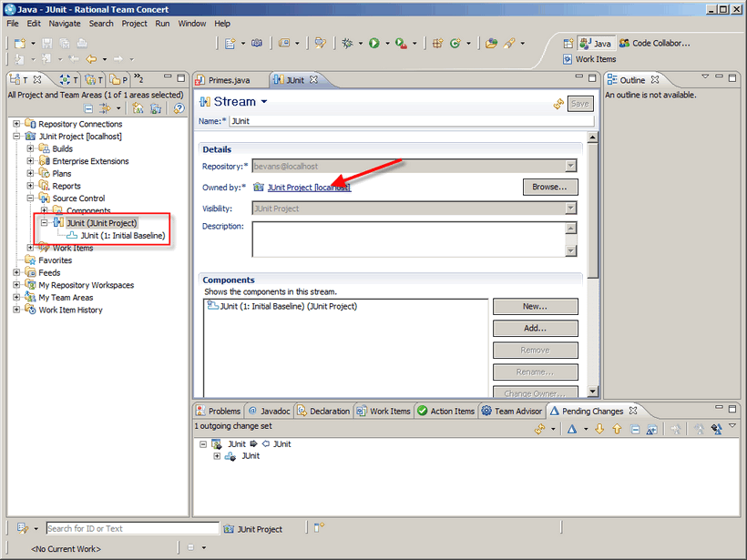Follow the JUnit Project [localhost] owner link

[x=309, y=188]
